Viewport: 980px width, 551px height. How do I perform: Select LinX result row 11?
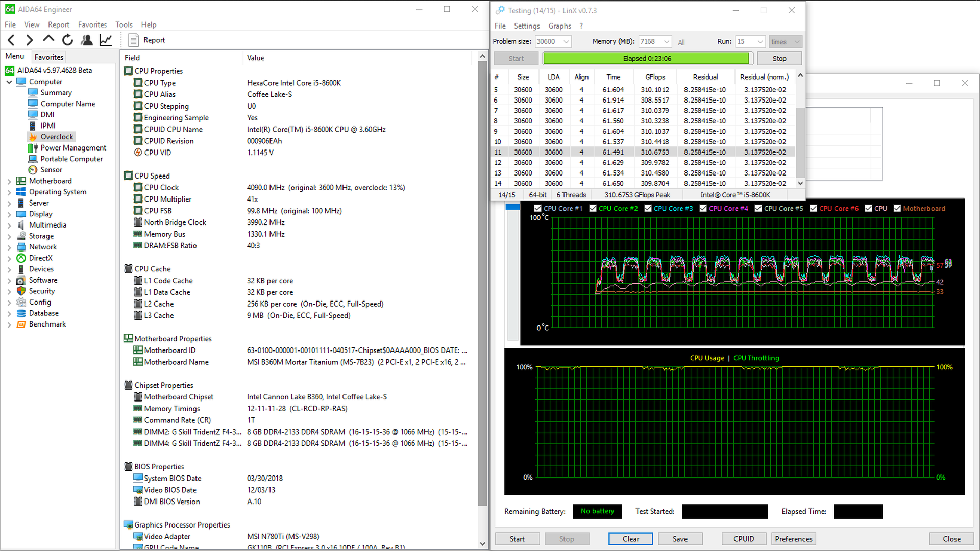coord(643,152)
